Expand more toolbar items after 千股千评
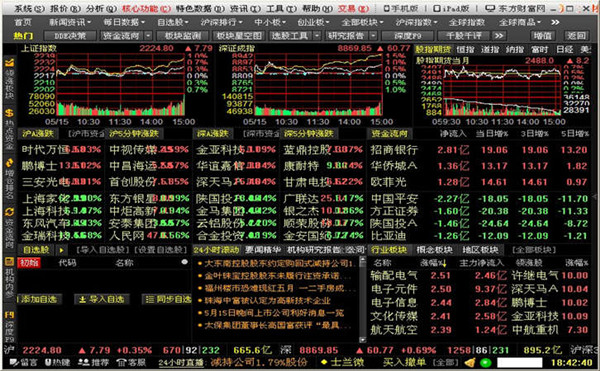Image resolution: width=600 pixels, height=371 pixels. click(x=498, y=36)
